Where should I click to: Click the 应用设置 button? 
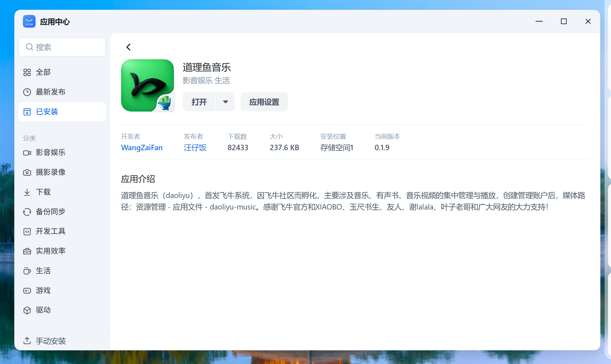coord(264,102)
